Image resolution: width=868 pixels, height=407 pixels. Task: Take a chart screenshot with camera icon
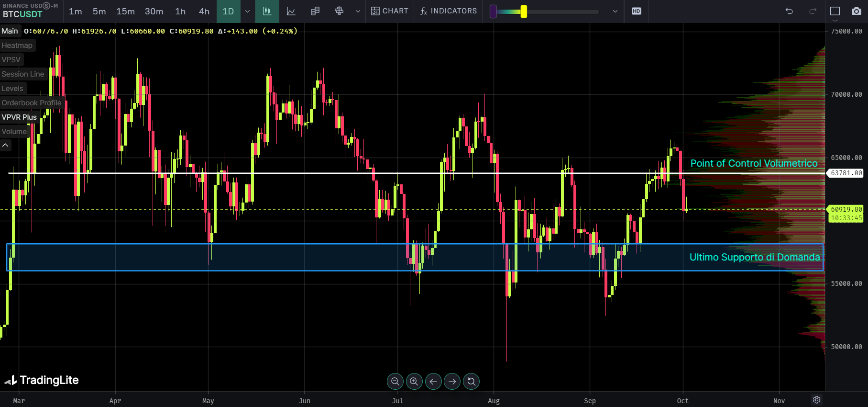click(857, 11)
